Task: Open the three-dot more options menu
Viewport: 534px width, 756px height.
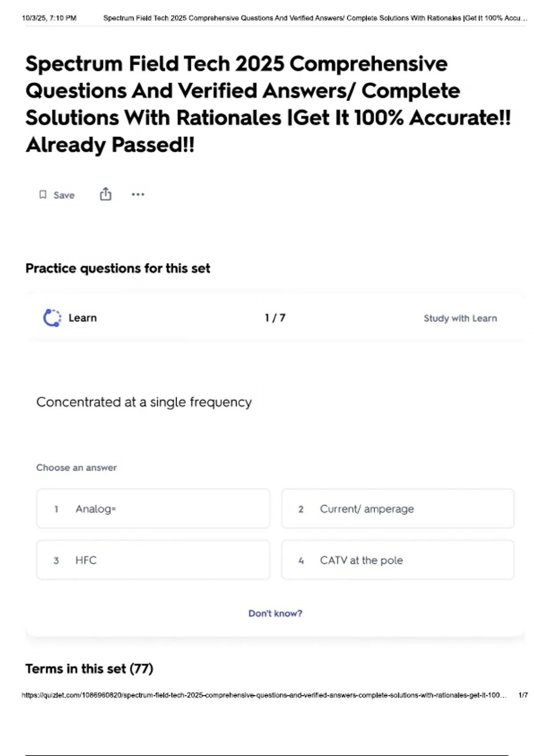Action: pos(138,194)
